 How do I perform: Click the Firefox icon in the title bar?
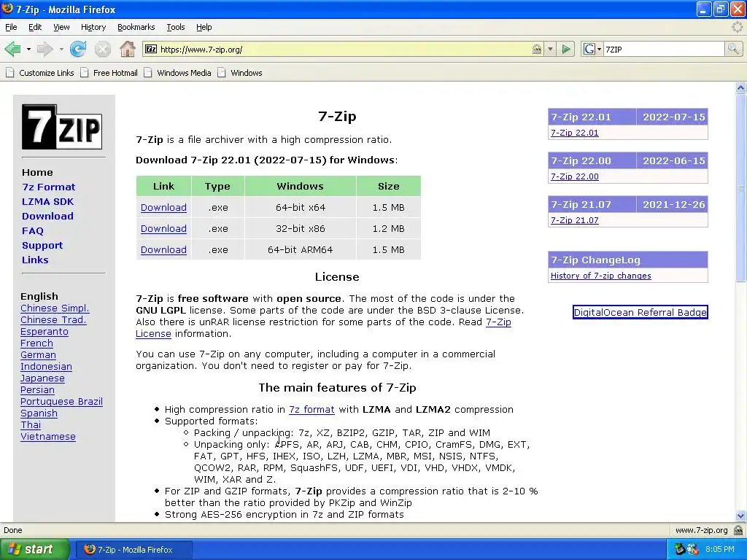(x=7, y=9)
